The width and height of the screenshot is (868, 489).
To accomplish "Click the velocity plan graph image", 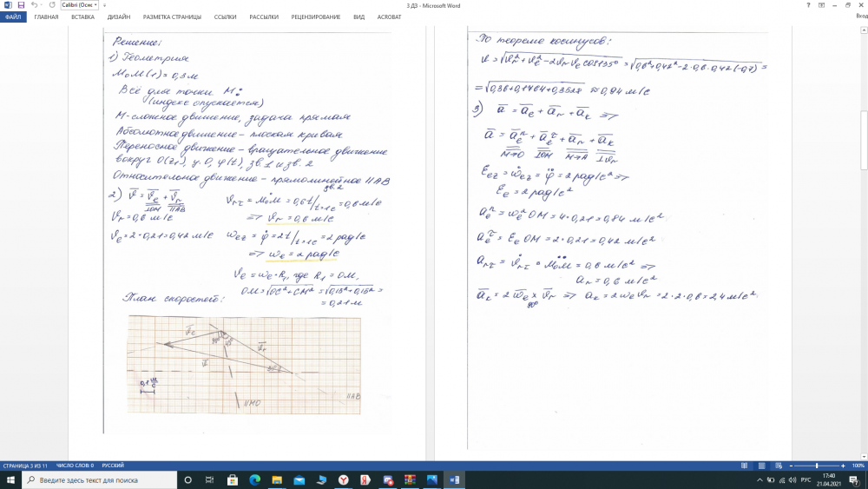I will tap(244, 365).
